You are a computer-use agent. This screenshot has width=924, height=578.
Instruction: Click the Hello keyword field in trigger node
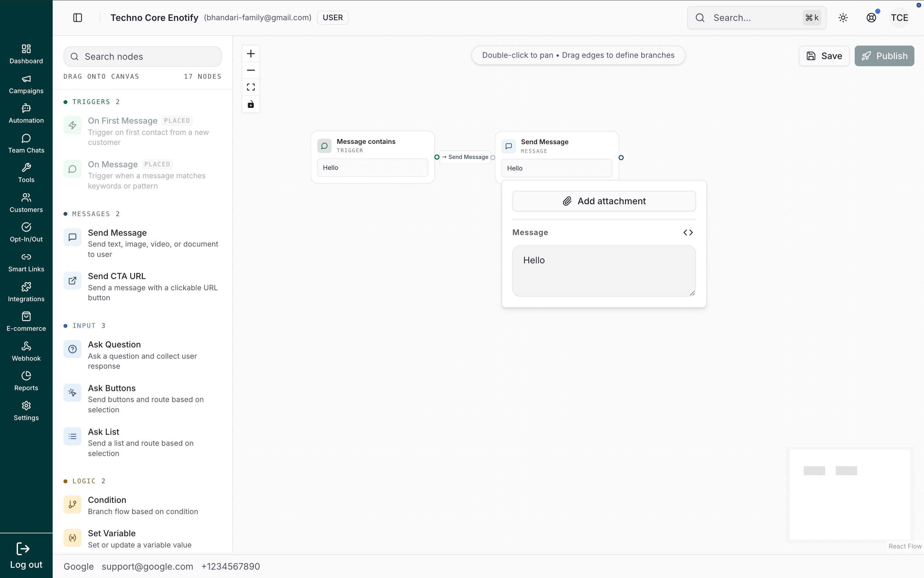point(373,168)
